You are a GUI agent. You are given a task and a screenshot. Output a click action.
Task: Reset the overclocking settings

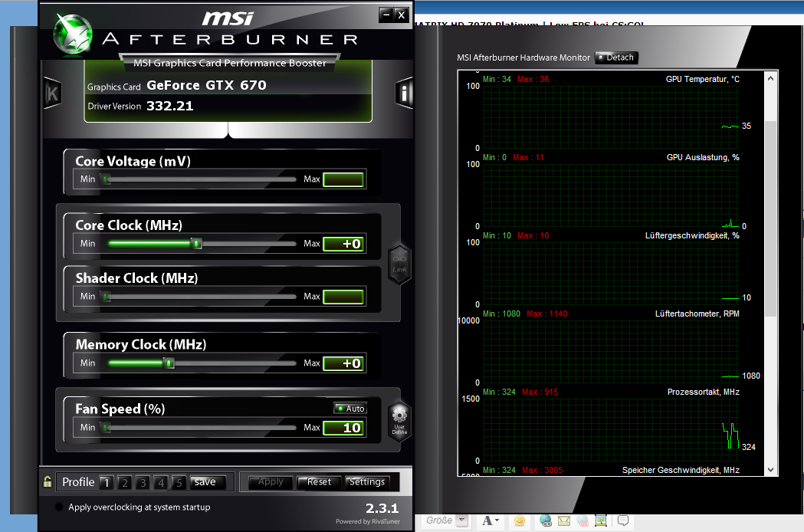tap(319, 482)
